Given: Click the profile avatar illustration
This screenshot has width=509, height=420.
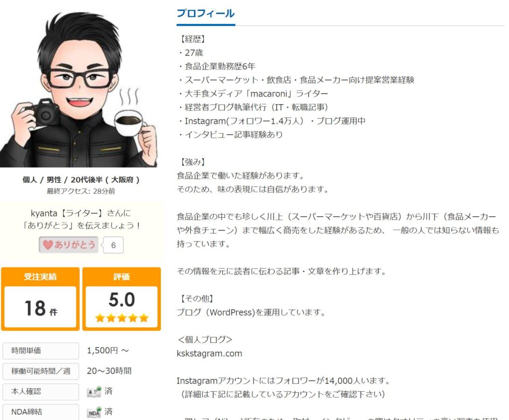Looking at the screenshot, I should click(x=79, y=88).
